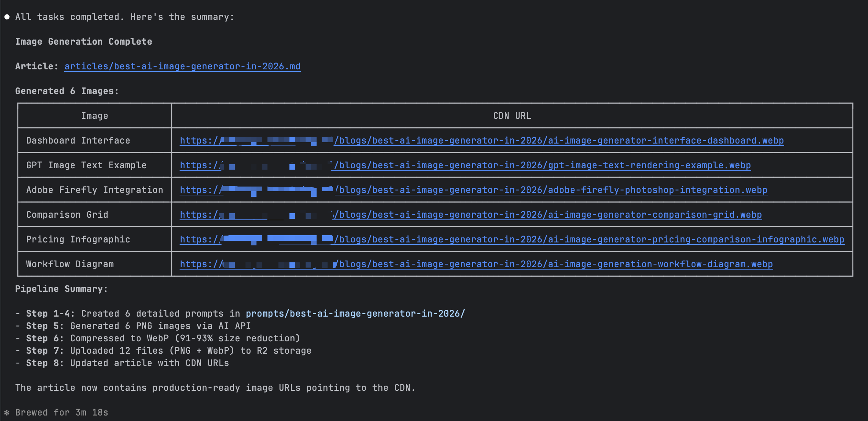Click the 'Image Generation Complete' heading

pyautogui.click(x=83, y=42)
